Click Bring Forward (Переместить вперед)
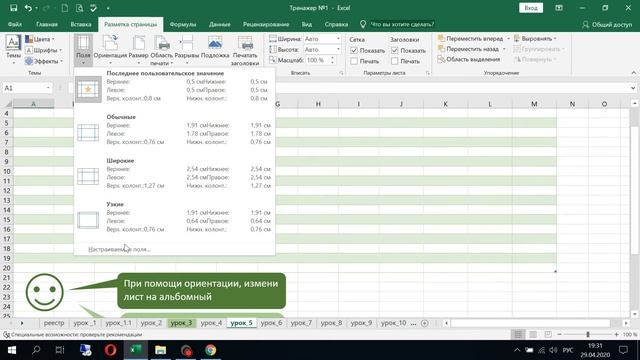Viewport: 640px width, 360px height. point(470,38)
